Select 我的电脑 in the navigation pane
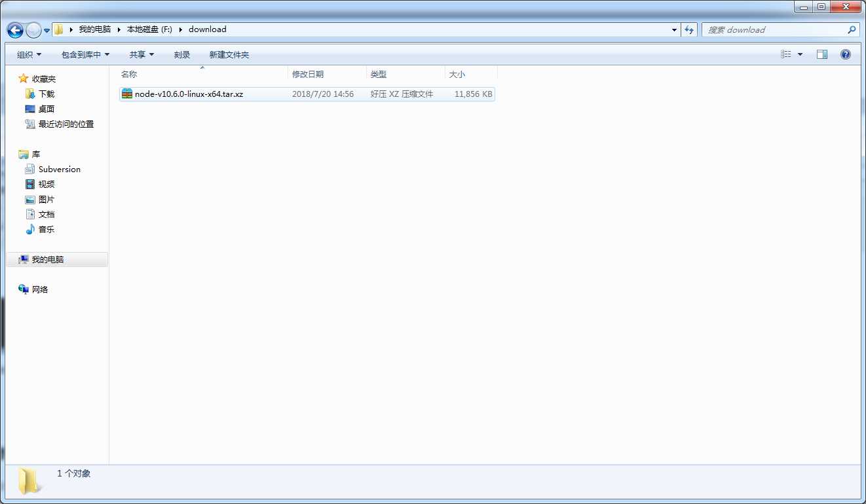Image resolution: width=866 pixels, height=504 pixels. [x=48, y=259]
